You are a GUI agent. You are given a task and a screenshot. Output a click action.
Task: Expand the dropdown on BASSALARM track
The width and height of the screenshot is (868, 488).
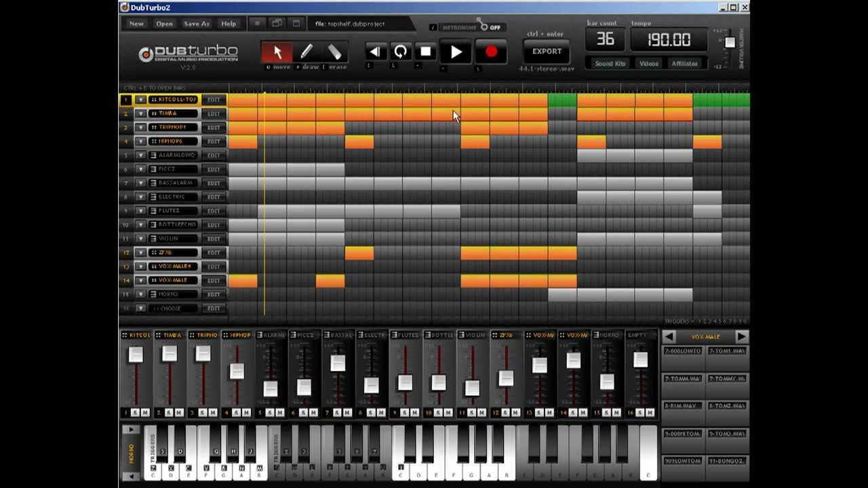140,183
